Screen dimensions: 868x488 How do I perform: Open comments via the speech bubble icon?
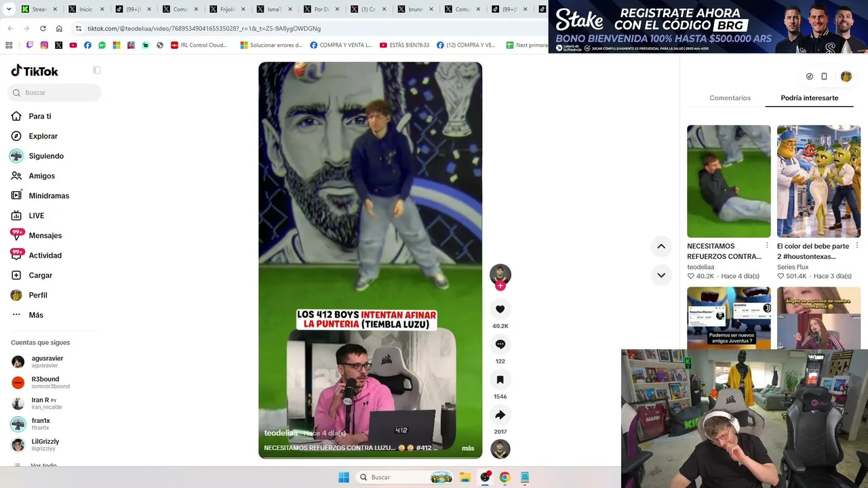pyautogui.click(x=500, y=344)
